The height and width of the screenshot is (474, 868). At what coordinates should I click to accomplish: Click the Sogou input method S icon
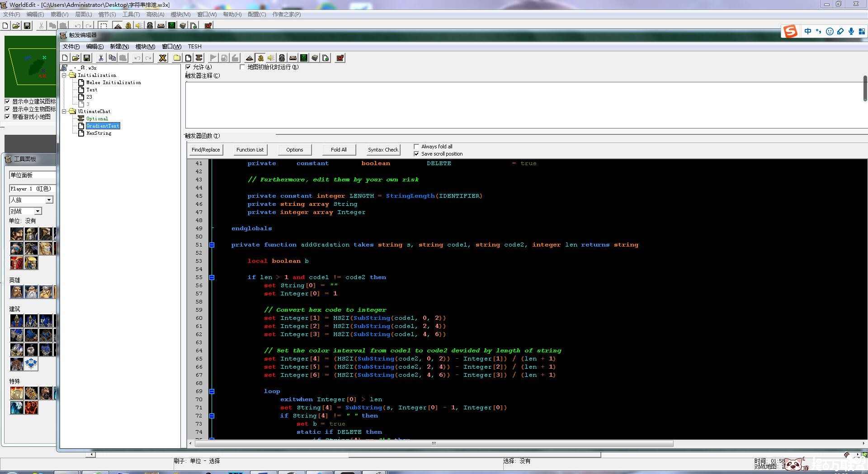coord(790,31)
